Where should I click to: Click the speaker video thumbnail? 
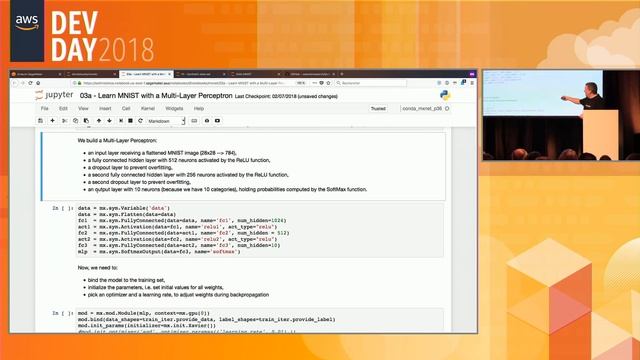561,115
